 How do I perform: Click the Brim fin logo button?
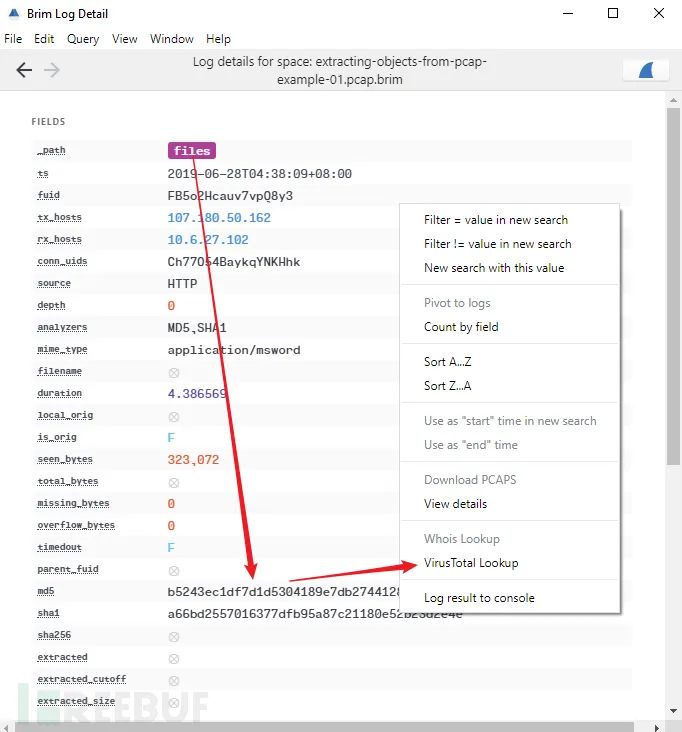click(646, 70)
